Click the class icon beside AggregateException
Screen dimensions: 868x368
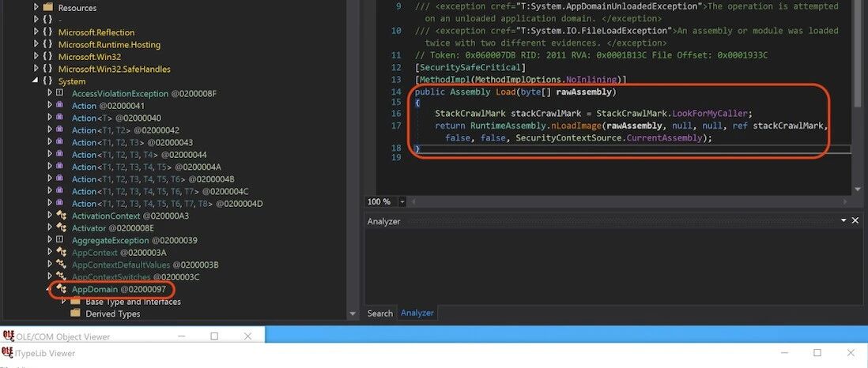[x=60, y=239]
